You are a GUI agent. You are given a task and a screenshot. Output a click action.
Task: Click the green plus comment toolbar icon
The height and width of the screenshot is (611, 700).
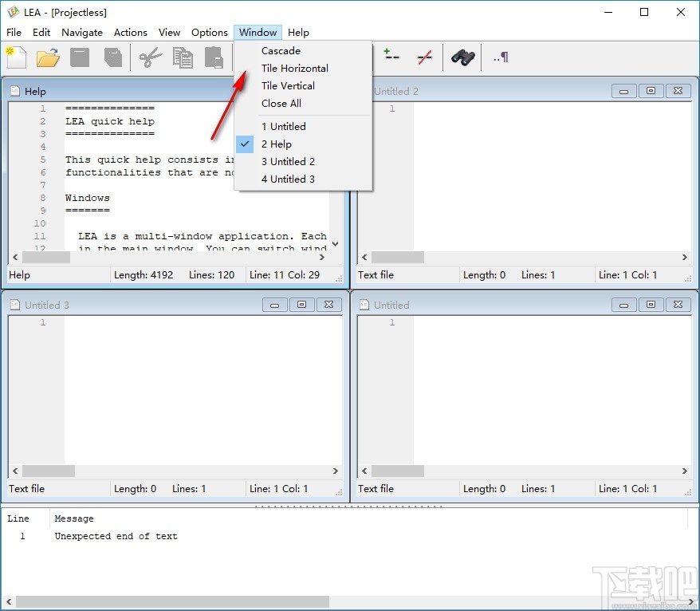click(391, 55)
